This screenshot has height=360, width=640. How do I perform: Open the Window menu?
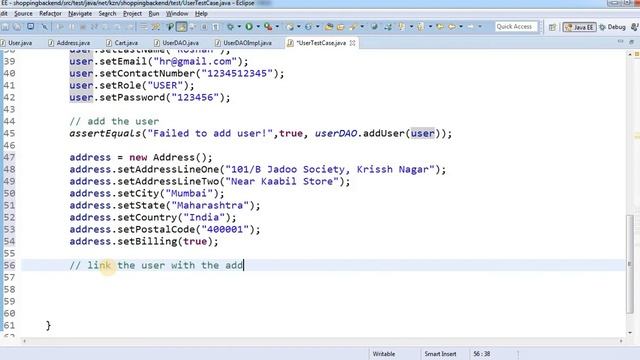pos(177,13)
